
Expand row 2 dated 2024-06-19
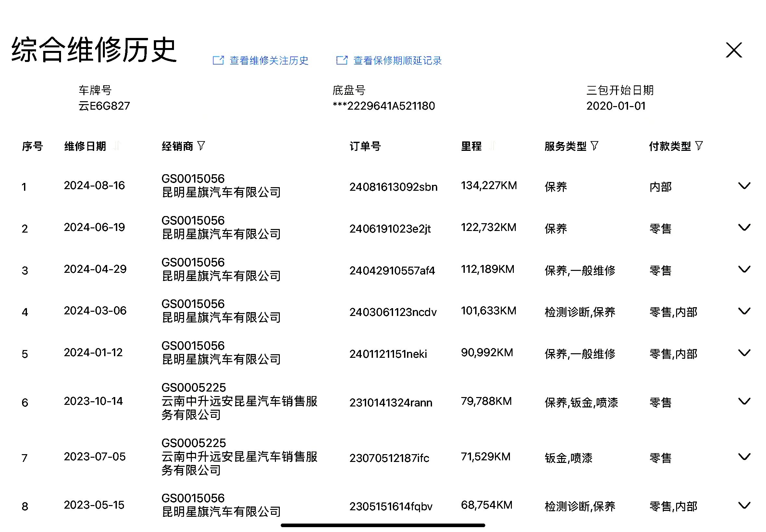[x=744, y=227]
